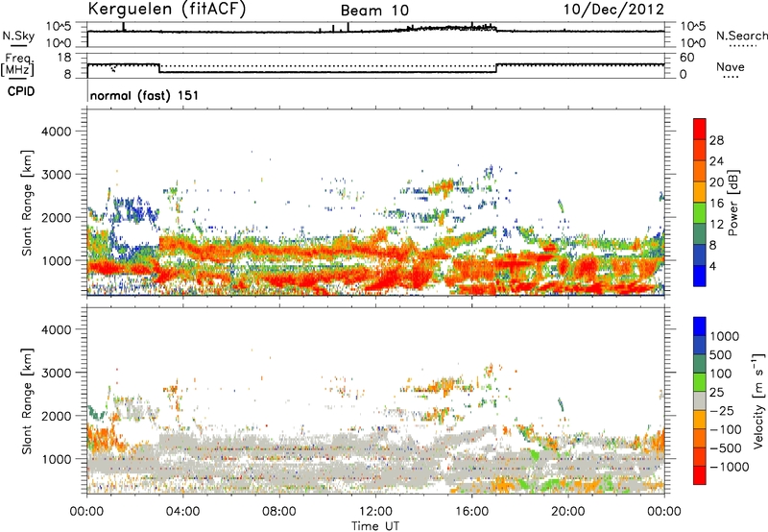The image size is (768, 532).
Task: Click the "25" Velocity colorbar label
Action: (716, 393)
